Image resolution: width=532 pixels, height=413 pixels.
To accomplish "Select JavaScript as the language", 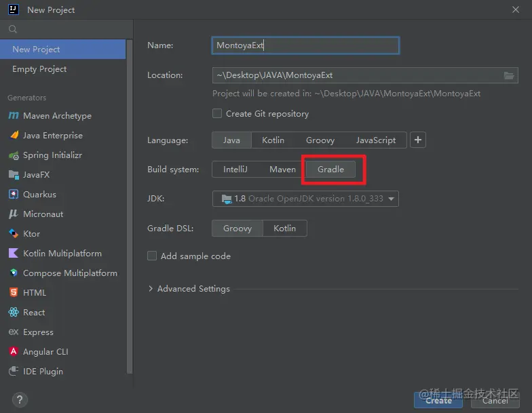I will [376, 140].
